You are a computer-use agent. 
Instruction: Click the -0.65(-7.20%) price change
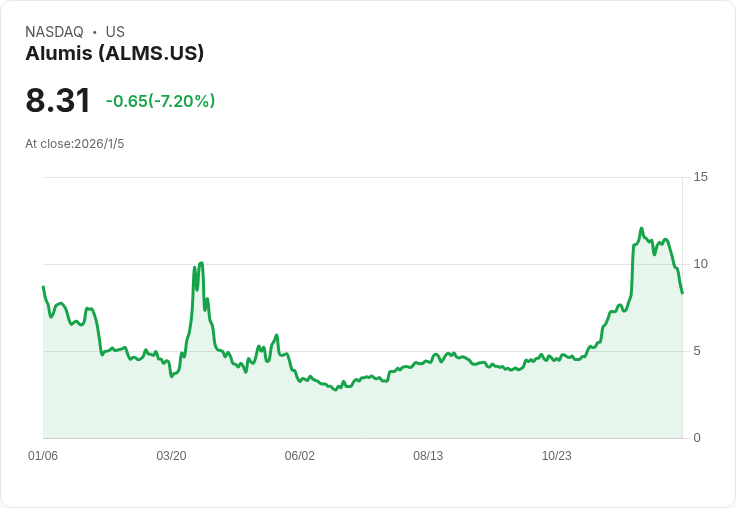160,101
